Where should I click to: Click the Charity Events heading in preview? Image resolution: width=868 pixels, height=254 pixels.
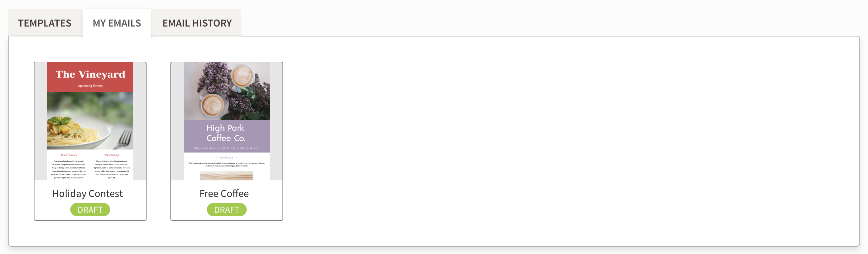pyautogui.click(x=69, y=155)
